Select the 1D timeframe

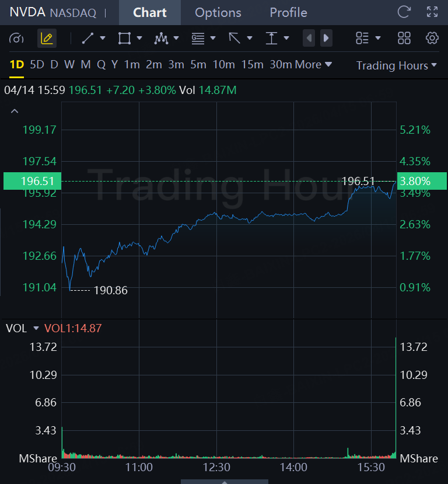(x=17, y=65)
